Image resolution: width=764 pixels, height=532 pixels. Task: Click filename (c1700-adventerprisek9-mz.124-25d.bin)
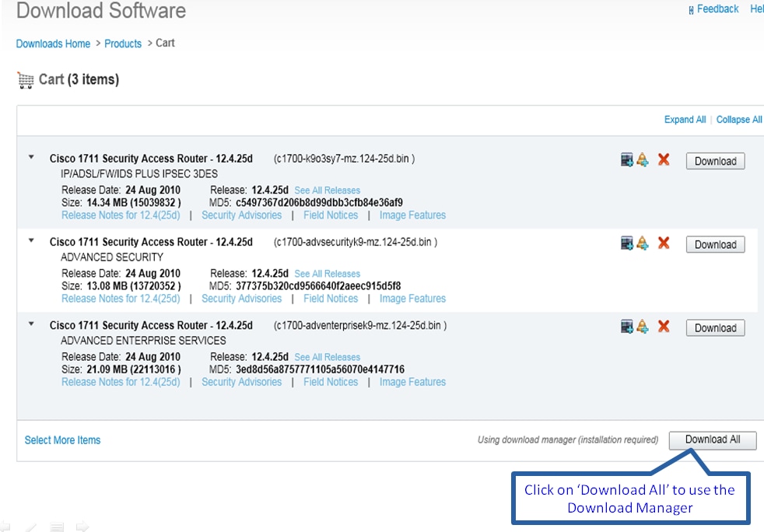(360, 325)
